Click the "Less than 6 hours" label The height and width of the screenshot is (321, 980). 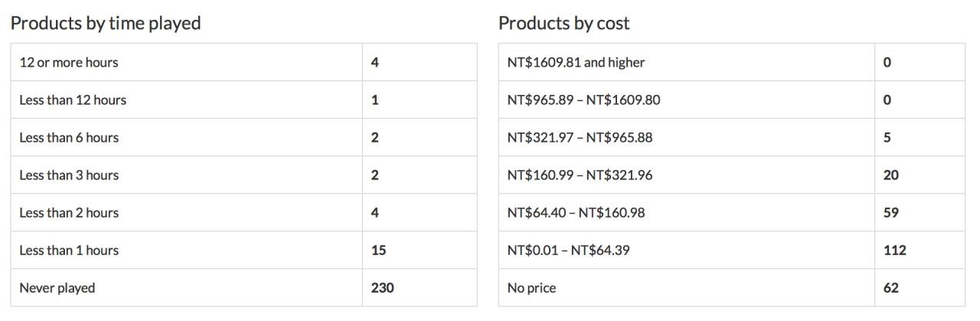pos(69,137)
